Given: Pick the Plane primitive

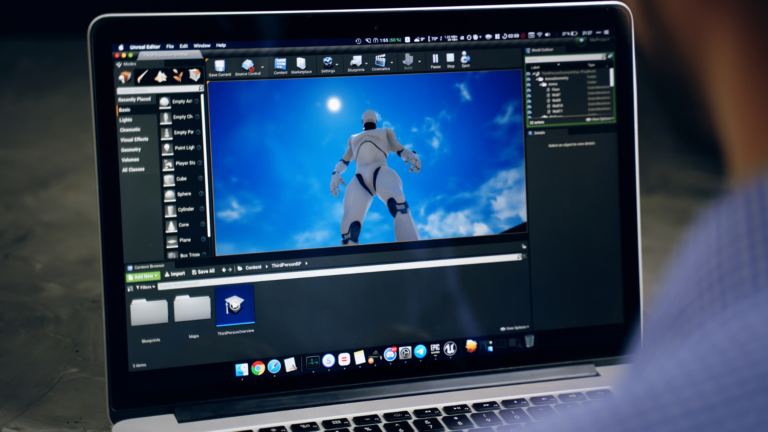Looking at the screenshot, I should [x=185, y=240].
